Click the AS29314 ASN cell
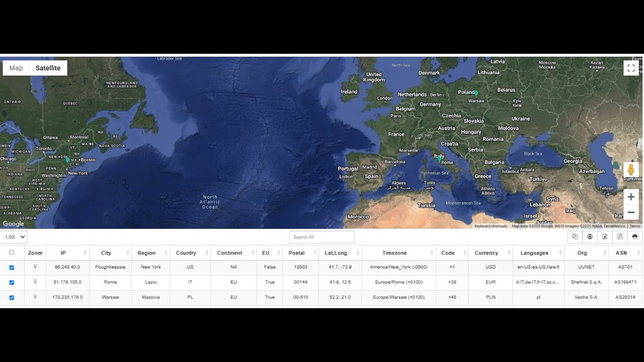This screenshot has height=362, width=644. click(x=625, y=298)
